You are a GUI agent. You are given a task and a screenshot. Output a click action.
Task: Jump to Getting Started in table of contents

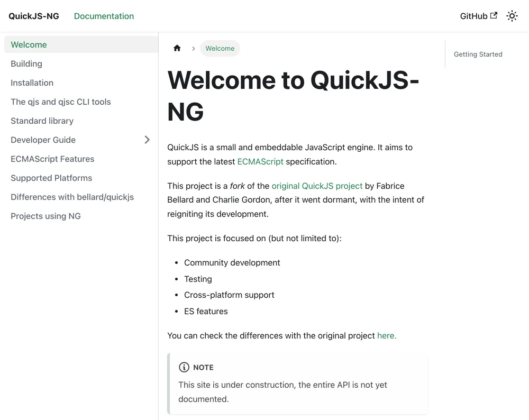pyautogui.click(x=478, y=54)
